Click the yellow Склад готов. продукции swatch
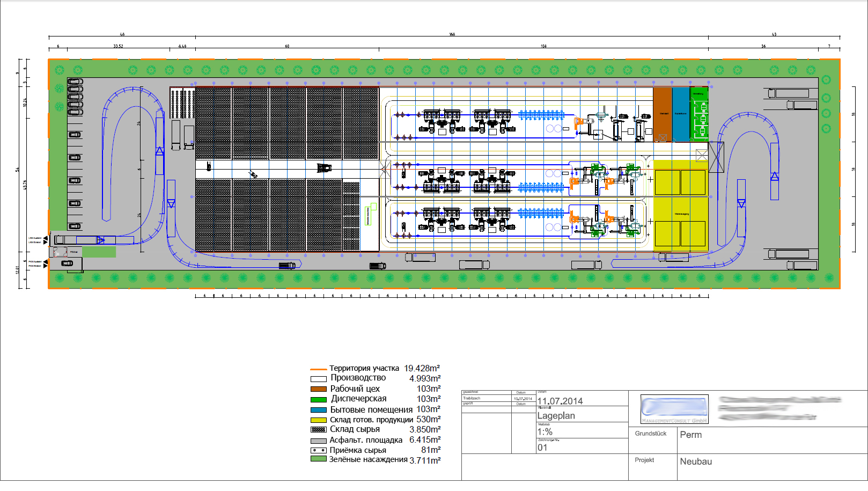 click(x=319, y=420)
